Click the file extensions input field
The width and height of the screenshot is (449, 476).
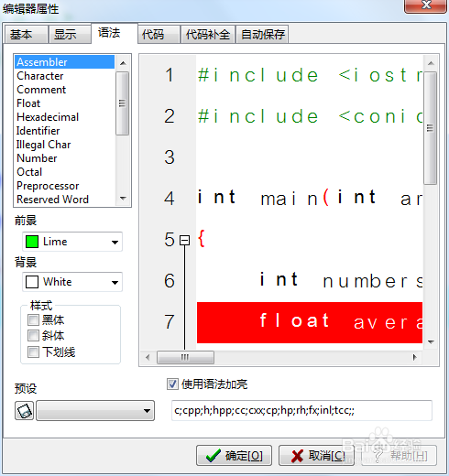[301, 411]
